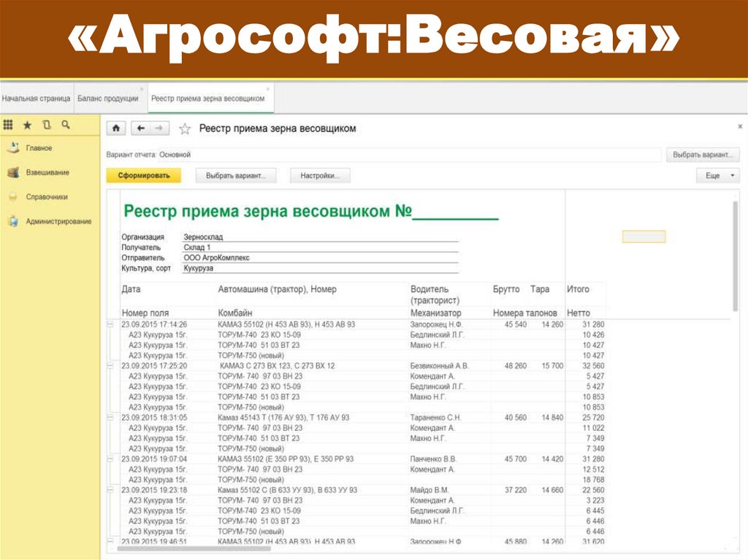Click the Тара column header
Viewport: 748px width, 560px height.
click(540, 289)
